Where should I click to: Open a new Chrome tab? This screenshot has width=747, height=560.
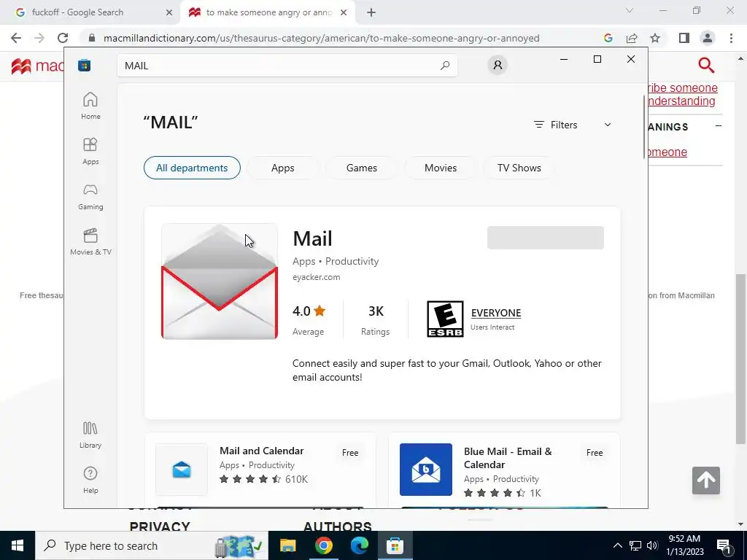[371, 12]
